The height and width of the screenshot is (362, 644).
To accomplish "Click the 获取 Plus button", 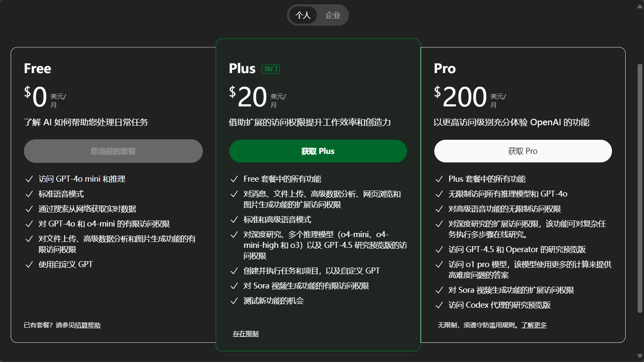I will (318, 151).
